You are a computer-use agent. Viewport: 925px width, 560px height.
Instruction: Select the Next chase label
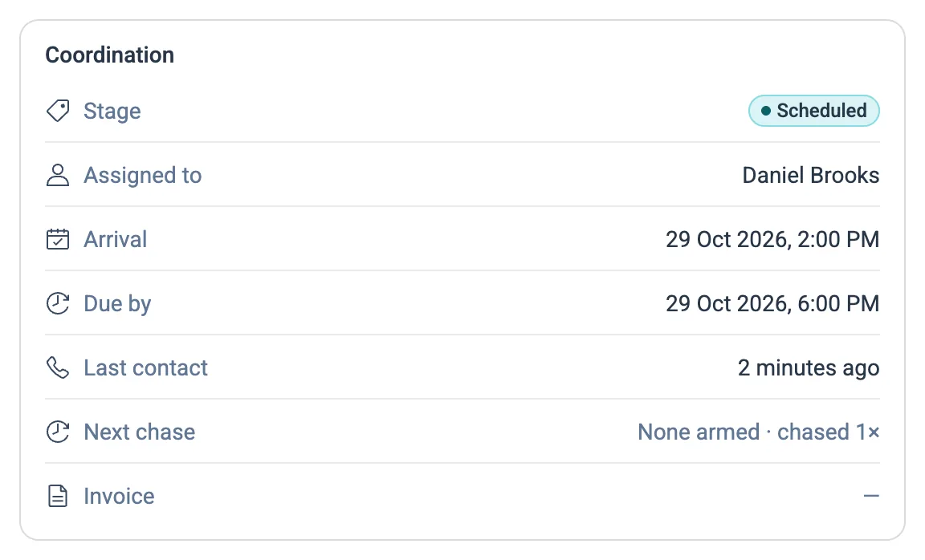pyautogui.click(x=139, y=432)
